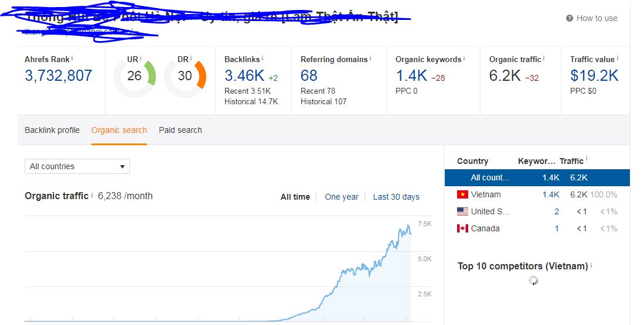Open Canada keywords count 1
Viewport: 644px width, 325px height.
pos(557,228)
